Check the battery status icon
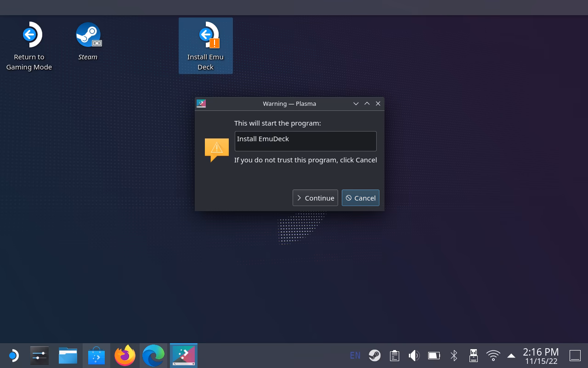Screen dimensions: 588x368 434,356
